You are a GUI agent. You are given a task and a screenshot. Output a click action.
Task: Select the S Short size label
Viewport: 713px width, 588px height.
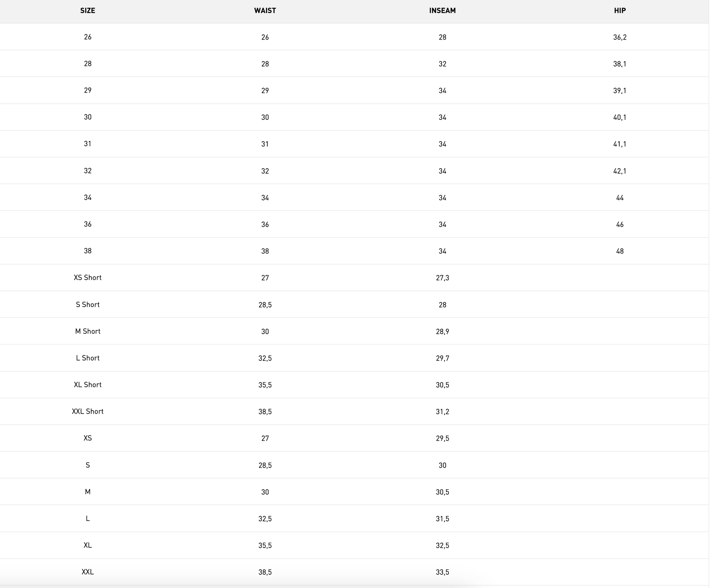(88, 305)
